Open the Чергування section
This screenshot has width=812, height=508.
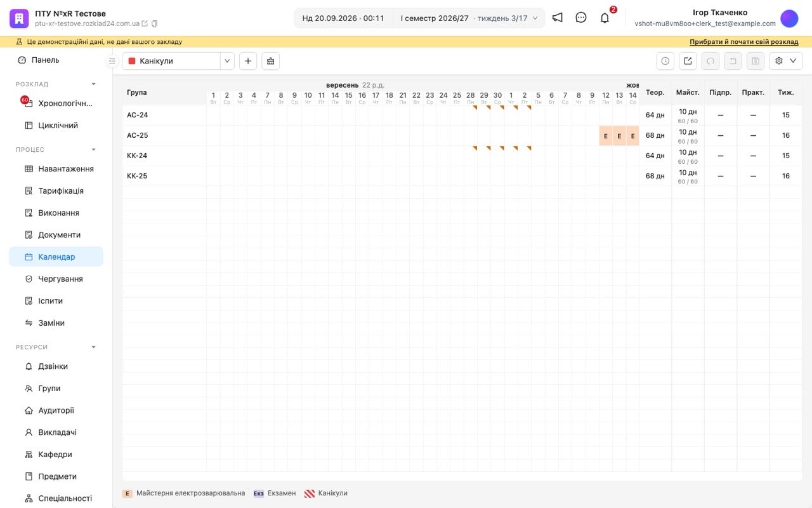(x=56, y=279)
